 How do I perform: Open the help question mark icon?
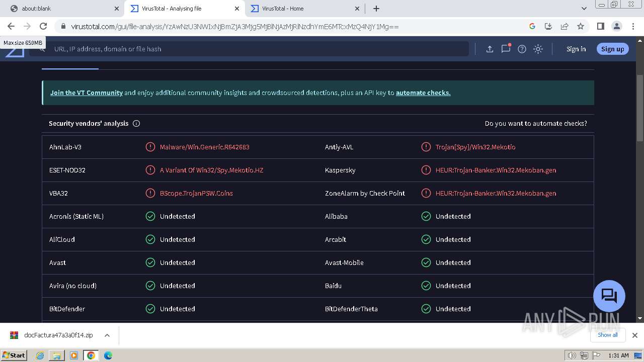[522, 49]
